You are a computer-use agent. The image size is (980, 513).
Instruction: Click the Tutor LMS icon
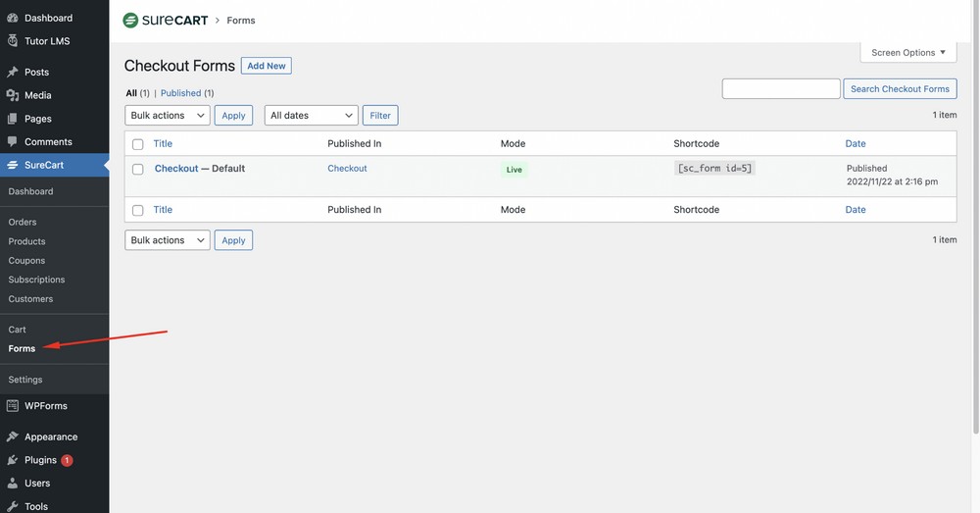pyautogui.click(x=13, y=41)
